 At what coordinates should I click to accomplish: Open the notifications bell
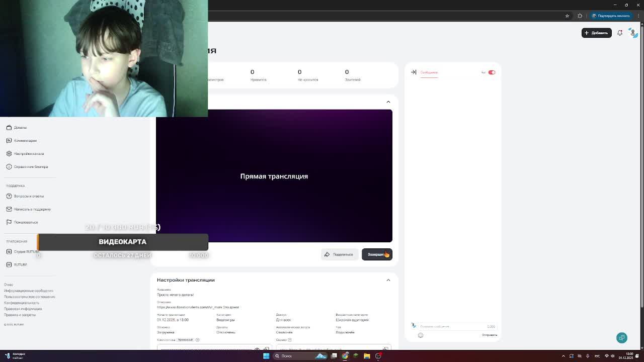620,33
